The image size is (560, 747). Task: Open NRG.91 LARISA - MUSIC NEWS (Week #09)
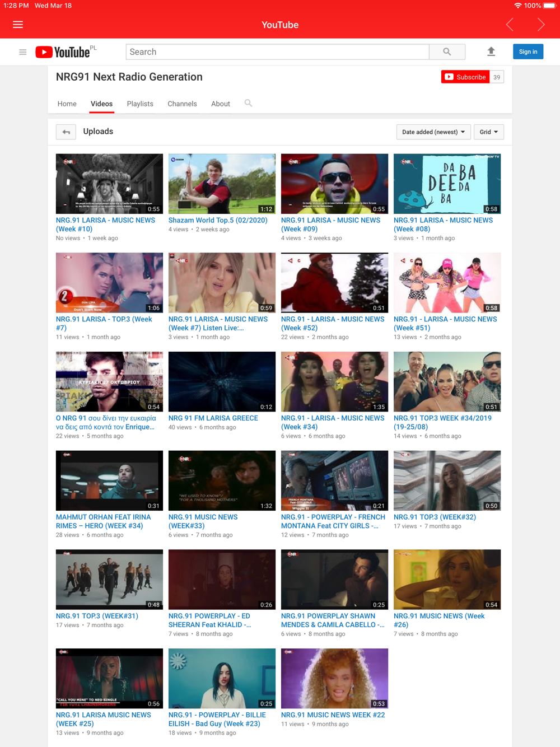pos(330,225)
